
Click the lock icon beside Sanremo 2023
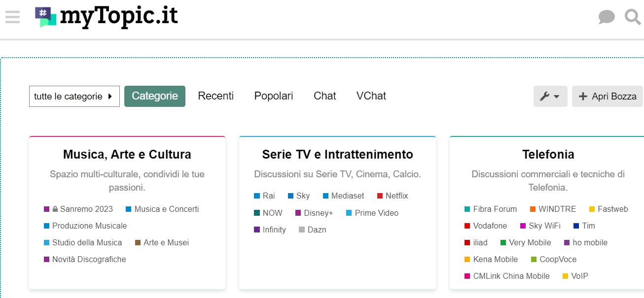point(55,209)
